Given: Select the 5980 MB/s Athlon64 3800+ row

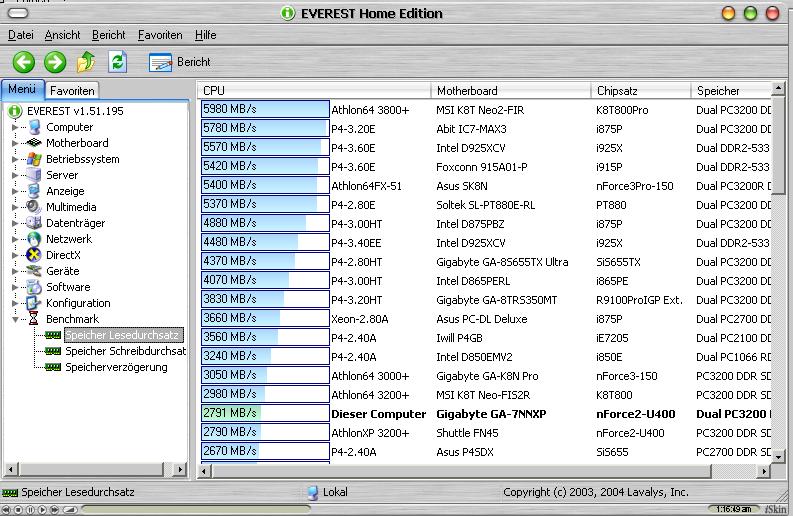Looking at the screenshot, I should pos(486,110).
